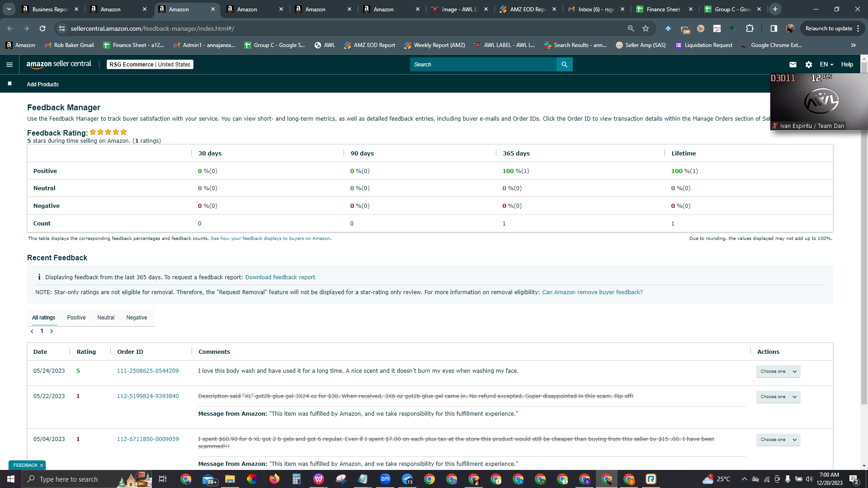Go to next feedback page arrow
The width and height of the screenshot is (868, 488).
tap(52, 331)
